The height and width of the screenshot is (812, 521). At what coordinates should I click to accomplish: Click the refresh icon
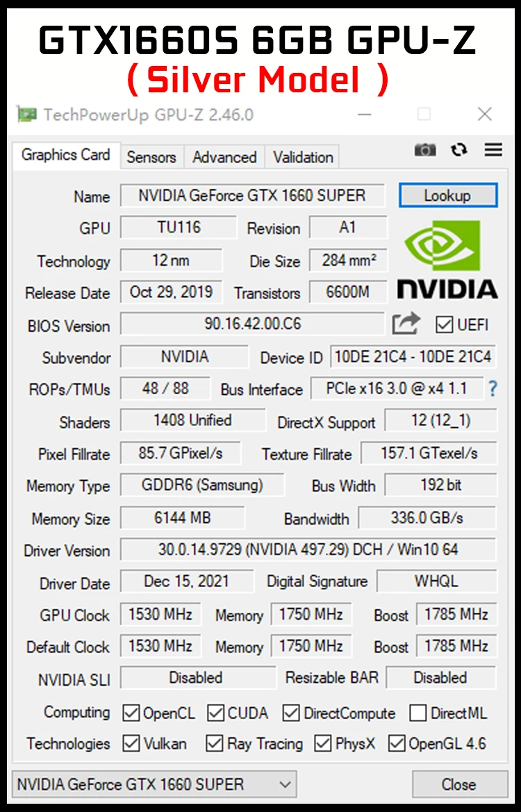click(x=458, y=150)
